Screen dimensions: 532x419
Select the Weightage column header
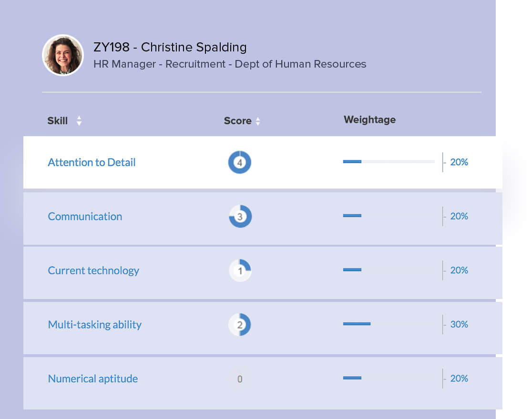369,120
